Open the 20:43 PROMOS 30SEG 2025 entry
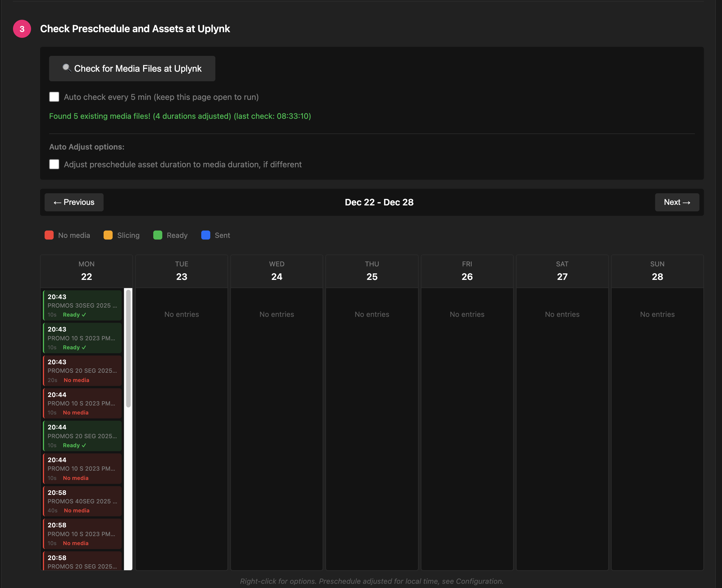This screenshot has width=722, height=588. (82, 305)
